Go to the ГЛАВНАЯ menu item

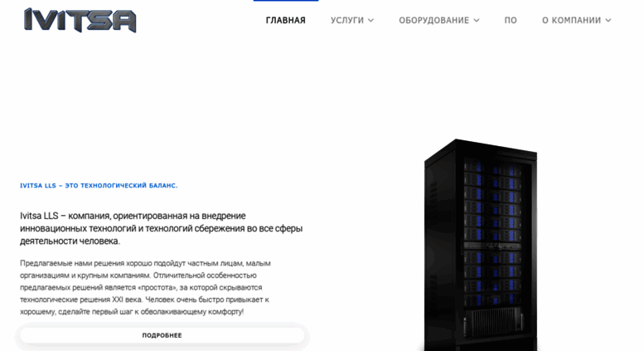pyautogui.click(x=285, y=20)
